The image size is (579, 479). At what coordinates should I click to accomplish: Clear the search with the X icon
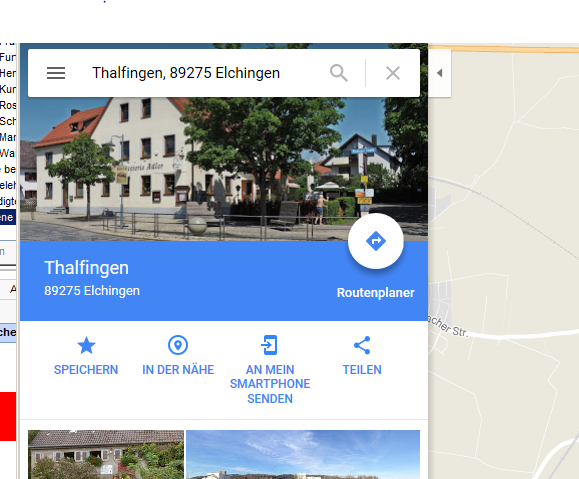[x=393, y=73]
